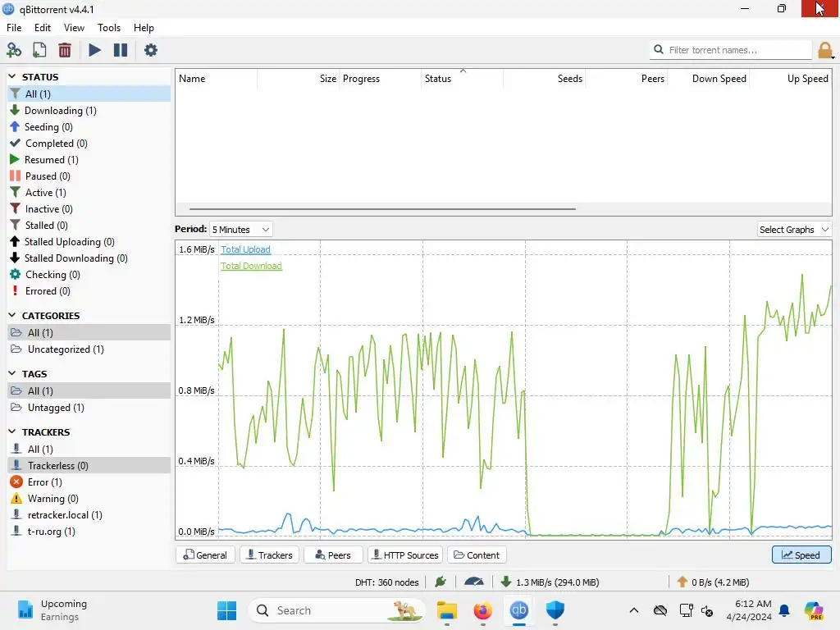
Task: Collapse the STATUS section
Action: (x=12, y=76)
